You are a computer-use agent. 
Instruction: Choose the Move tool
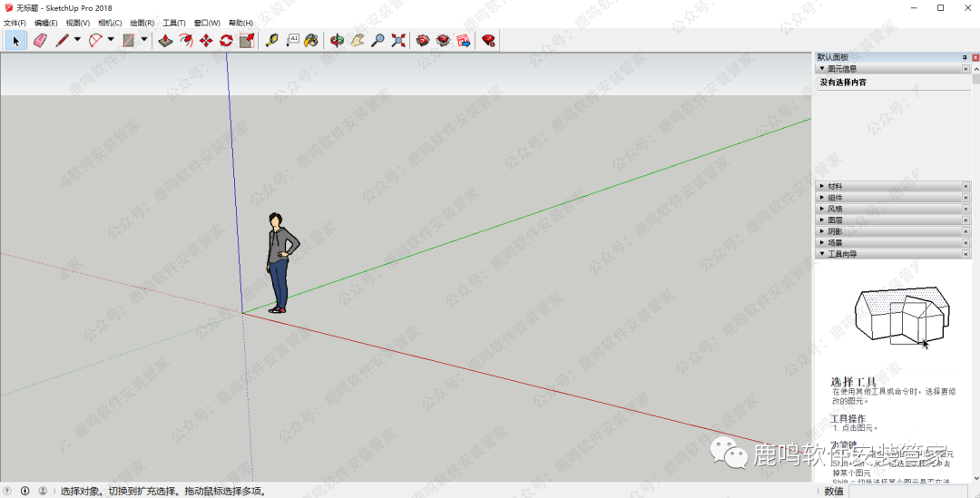click(206, 40)
